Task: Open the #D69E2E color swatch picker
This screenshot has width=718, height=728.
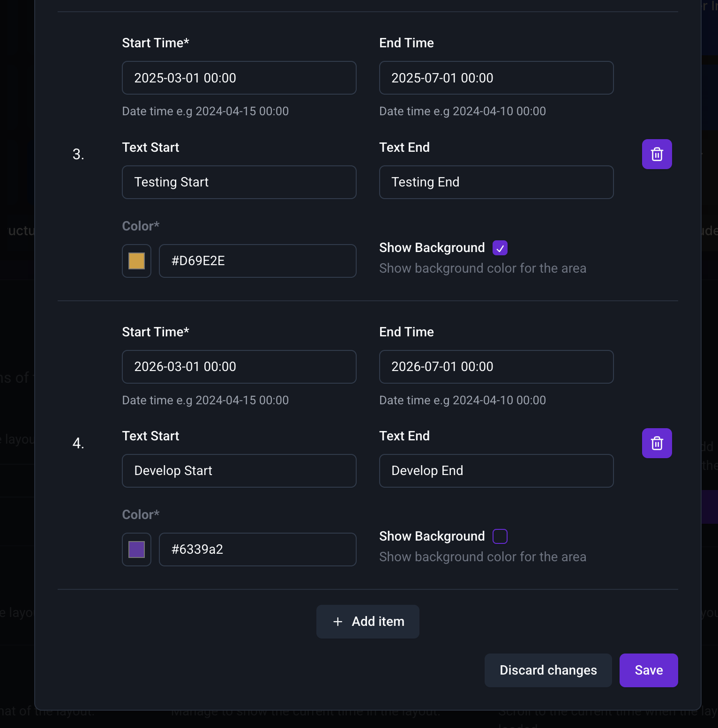Action: 136,261
